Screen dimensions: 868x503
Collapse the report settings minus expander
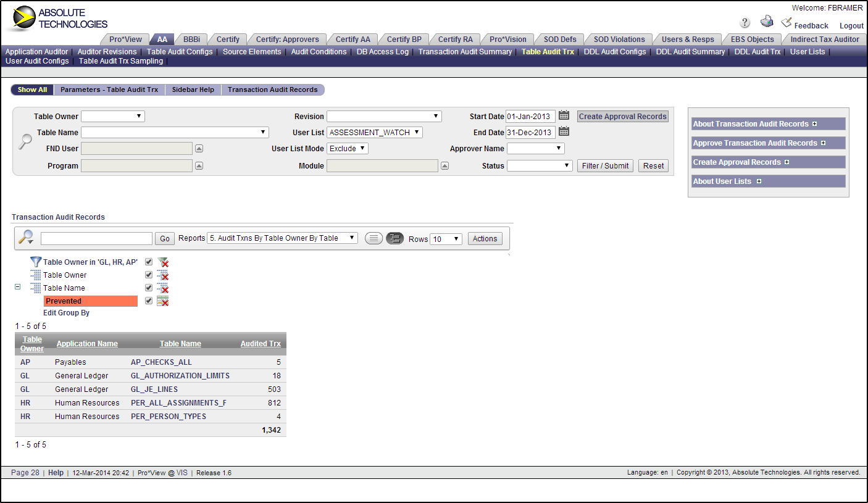17,287
